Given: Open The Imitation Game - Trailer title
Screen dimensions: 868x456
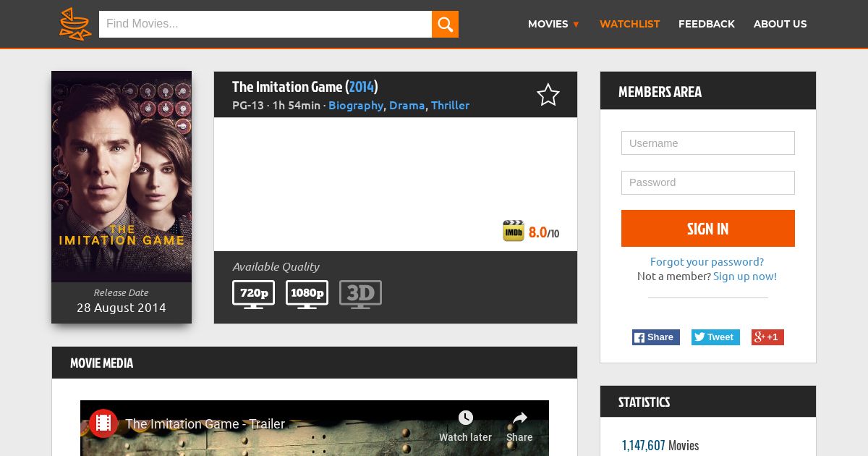Looking at the screenshot, I should pos(205,424).
